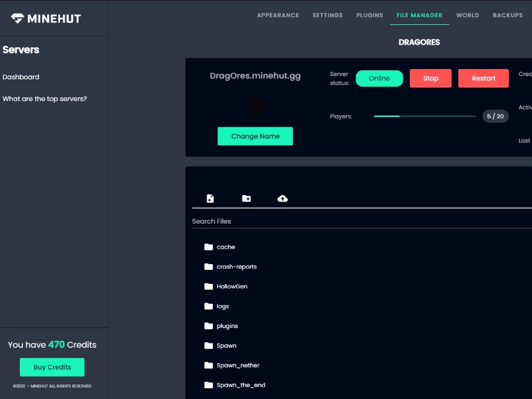The width and height of the screenshot is (532, 399).
Task: Click the Minehut logo
Action: click(x=46, y=19)
